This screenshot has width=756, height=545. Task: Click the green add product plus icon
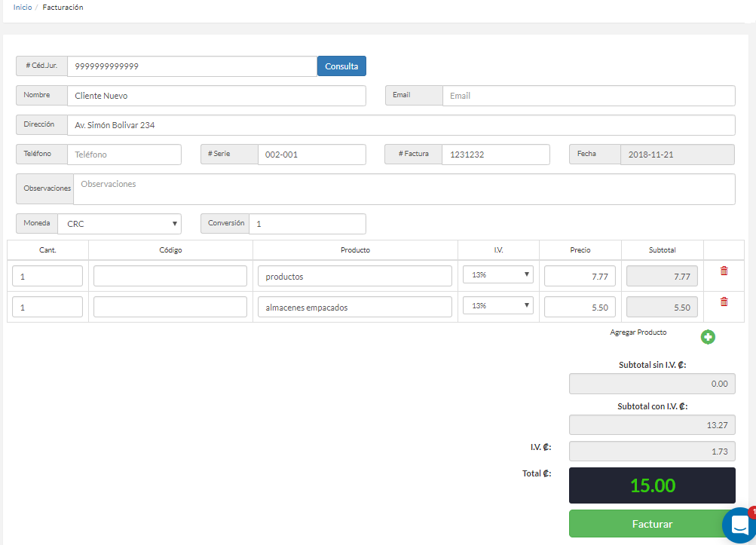(x=707, y=337)
